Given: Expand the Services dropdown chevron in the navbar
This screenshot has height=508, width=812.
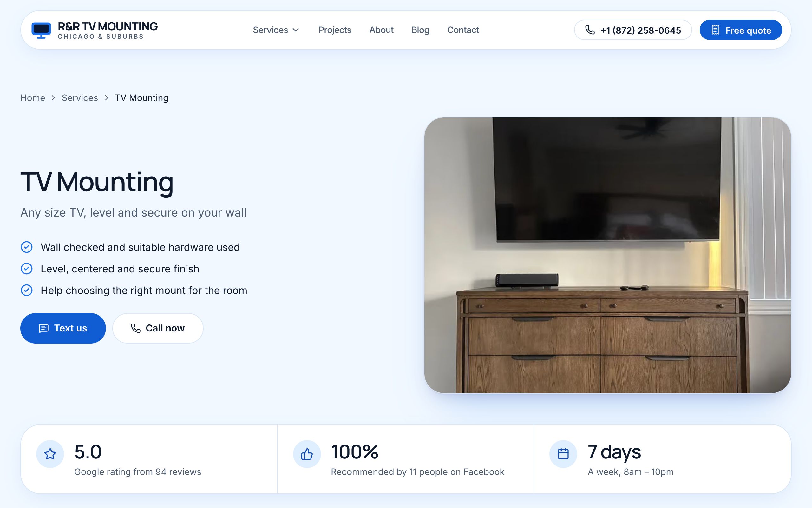Looking at the screenshot, I should point(296,30).
